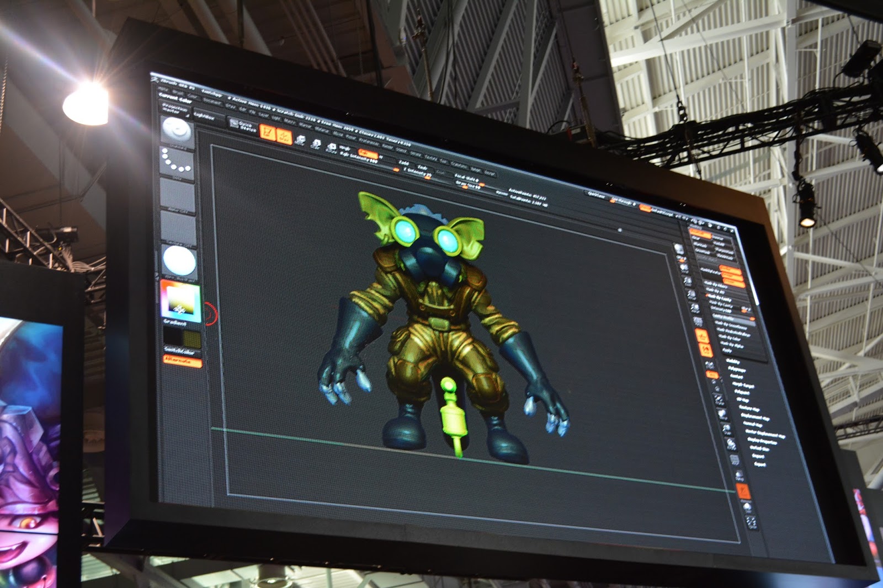883x588 pixels.
Task: Click the orange Alternate button
Action: (183, 361)
